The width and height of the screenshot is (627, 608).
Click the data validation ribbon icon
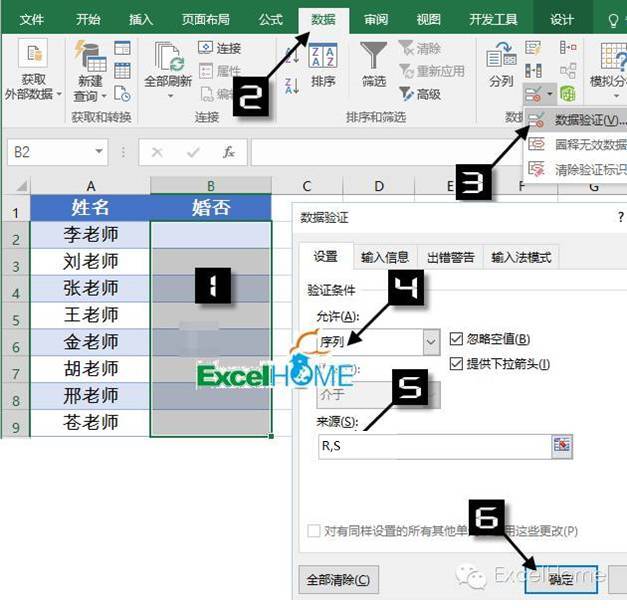click(533, 94)
